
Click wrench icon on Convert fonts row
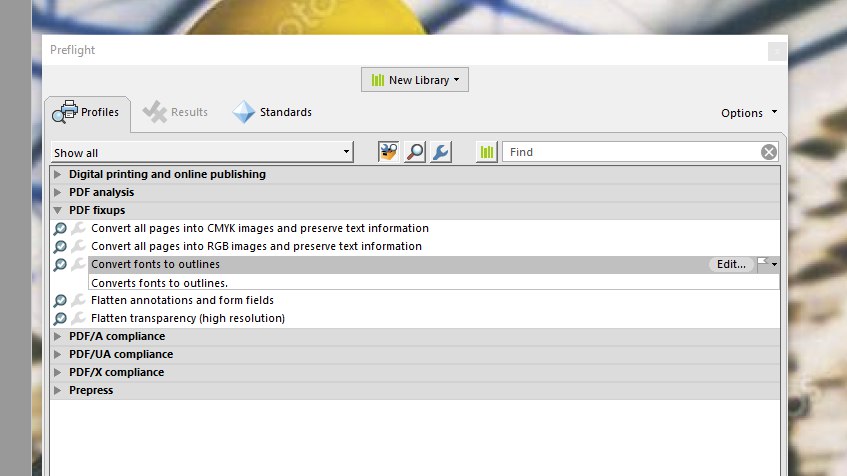(78, 264)
